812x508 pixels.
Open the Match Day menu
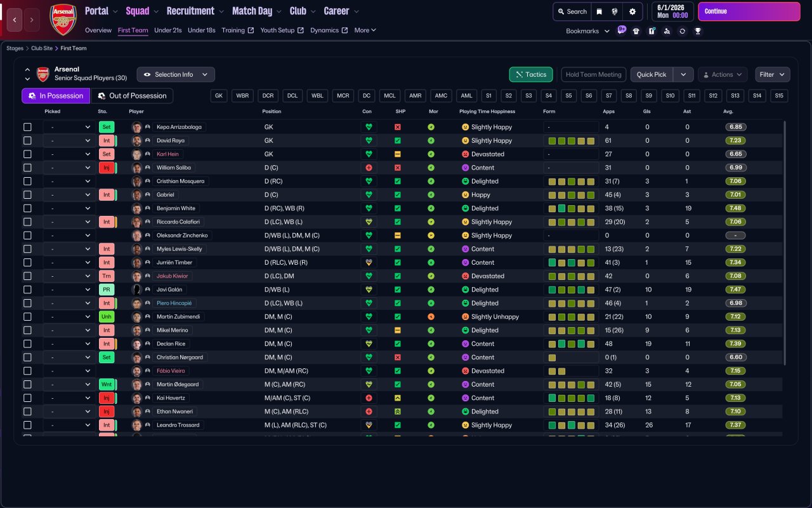(x=256, y=11)
